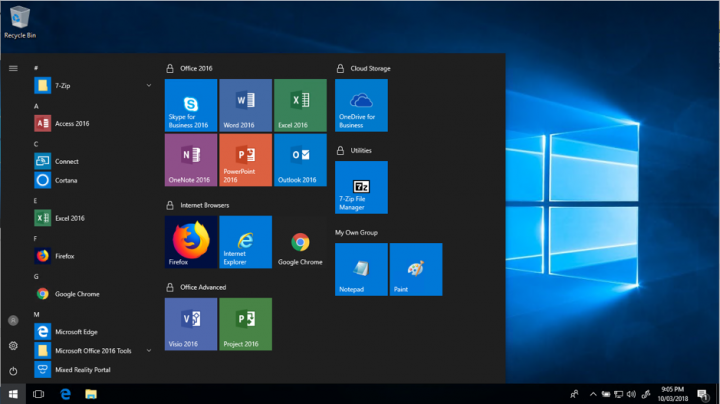The width and height of the screenshot is (720, 404).
Task: Open the Visio 2016 tile
Action: click(190, 323)
